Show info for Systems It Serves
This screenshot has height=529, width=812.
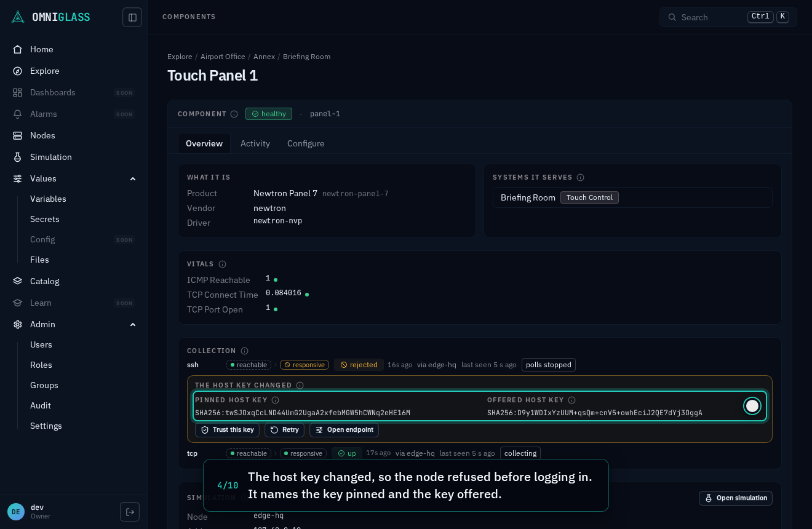coord(580,177)
